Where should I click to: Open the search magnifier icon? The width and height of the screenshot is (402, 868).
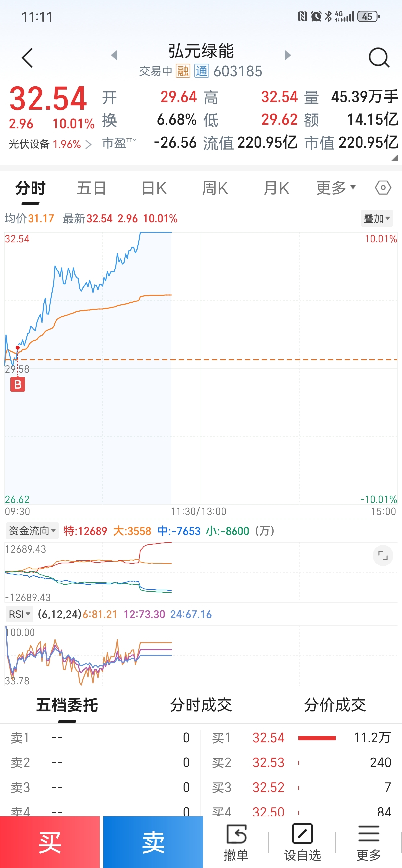(379, 58)
